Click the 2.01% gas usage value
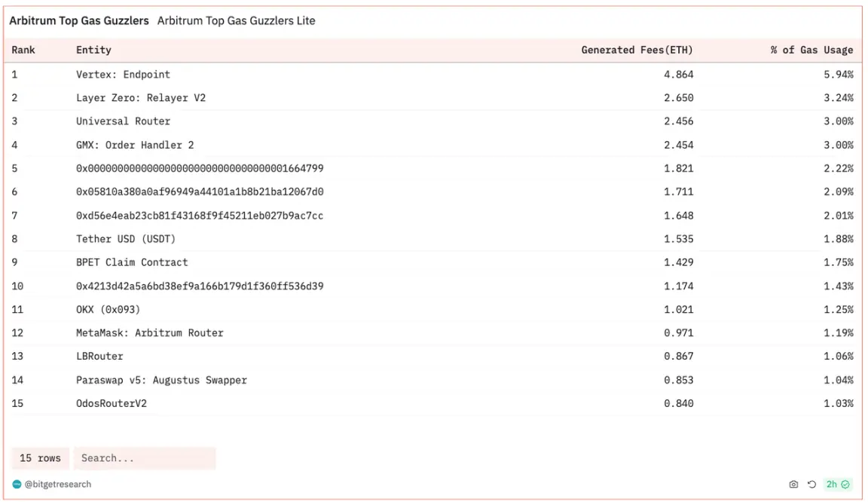Image resolution: width=868 pixels, height=502 pixels. 838,216
